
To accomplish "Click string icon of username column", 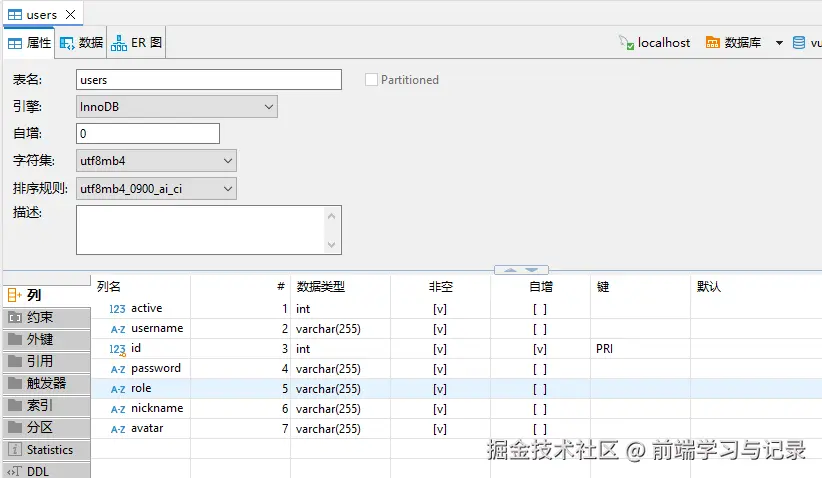I will tap(118, 329).
